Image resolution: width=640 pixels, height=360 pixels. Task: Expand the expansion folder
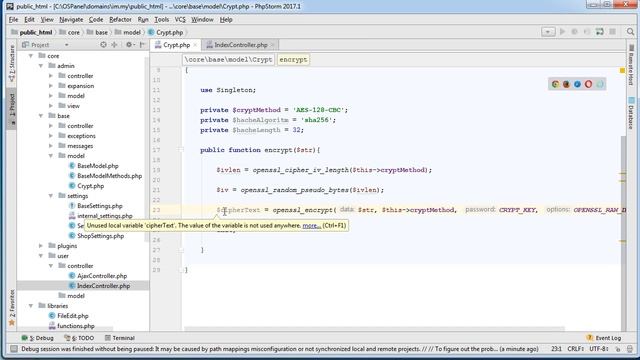(51, 86)
